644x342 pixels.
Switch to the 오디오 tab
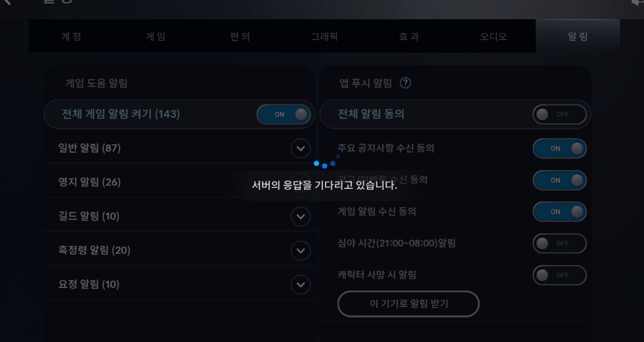click(x=494, y=37)
